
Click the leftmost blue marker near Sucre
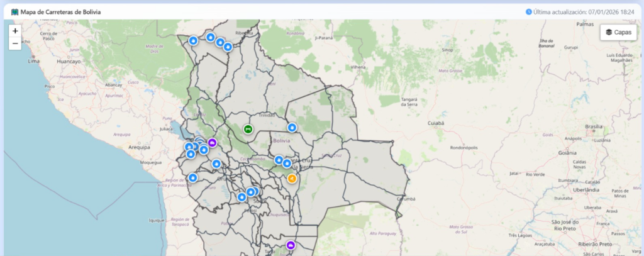point(241,197)
